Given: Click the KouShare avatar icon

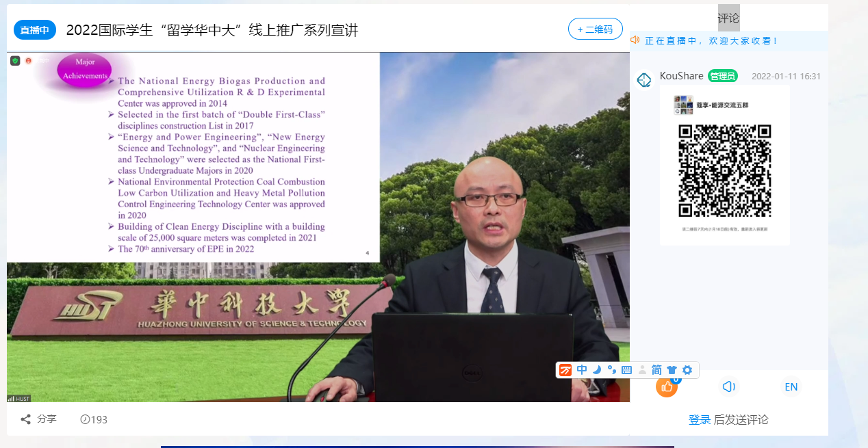Looking at the screenshot, I should (x=644, y=80).
